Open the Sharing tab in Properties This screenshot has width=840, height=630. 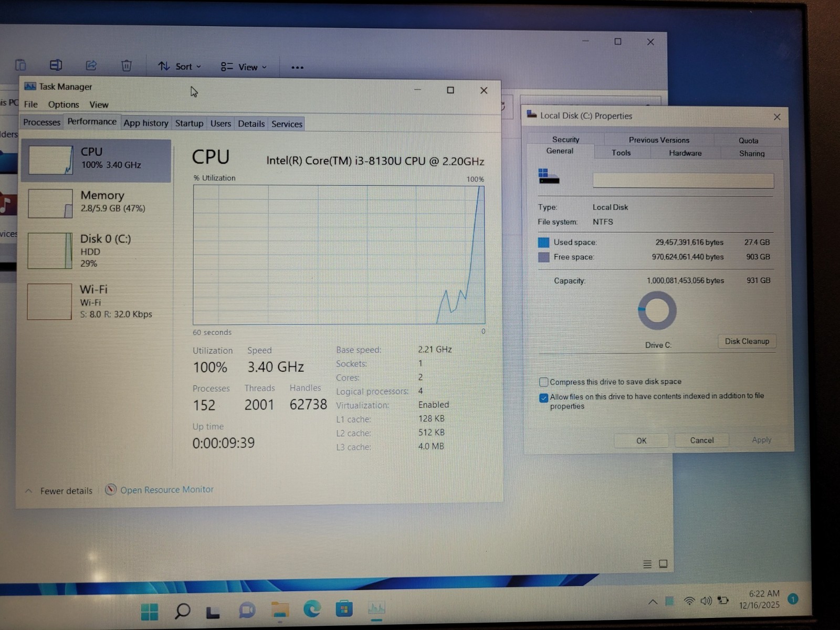[752, 153]
